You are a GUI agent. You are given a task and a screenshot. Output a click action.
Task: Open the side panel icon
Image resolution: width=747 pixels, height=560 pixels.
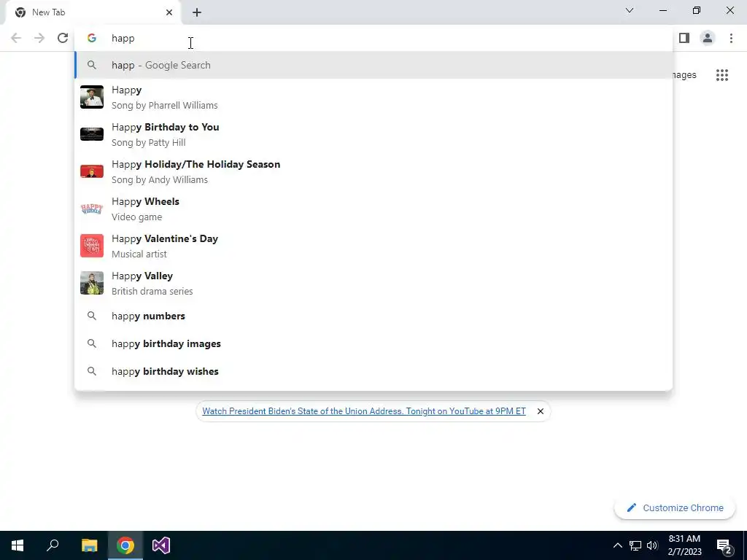point(684,38)
